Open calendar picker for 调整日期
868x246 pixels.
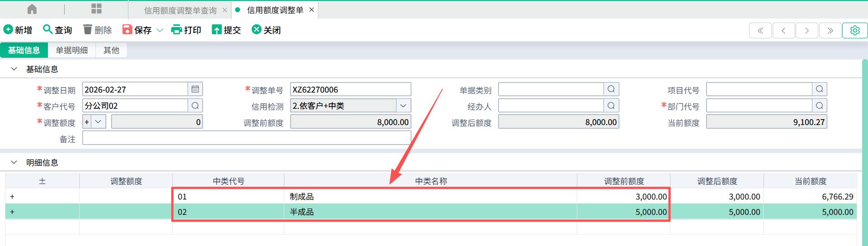[x=195, y=89]
